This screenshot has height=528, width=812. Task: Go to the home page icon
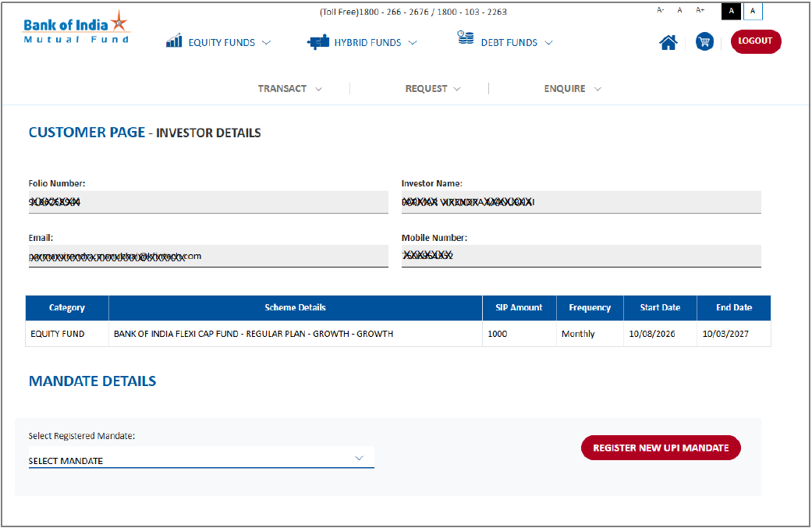click(x=668, y=42)
